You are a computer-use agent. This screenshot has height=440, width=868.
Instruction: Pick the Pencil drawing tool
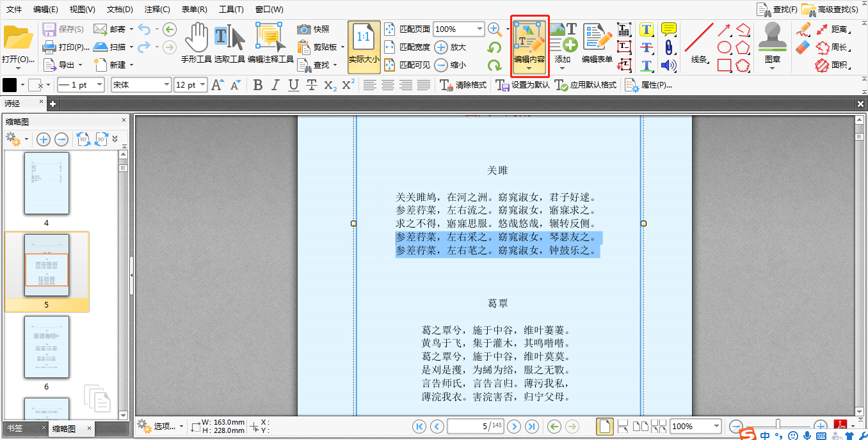pyautogui.click(x=803, y=29)
